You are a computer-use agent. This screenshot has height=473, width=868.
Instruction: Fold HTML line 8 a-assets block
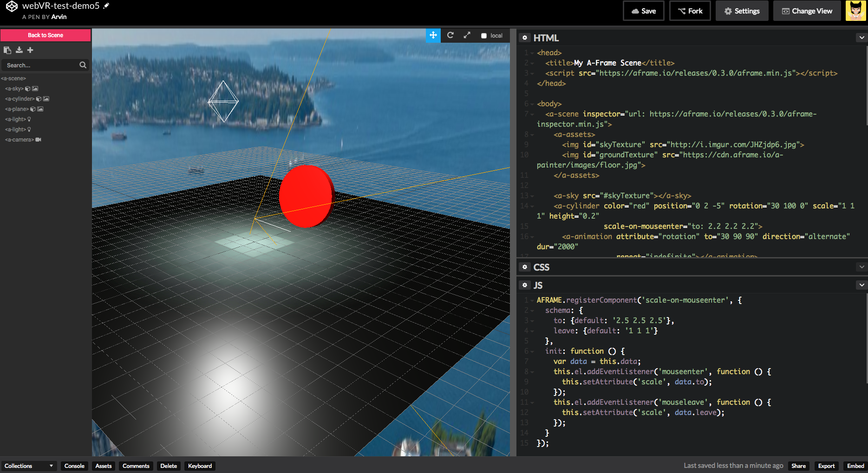point(532,135)
